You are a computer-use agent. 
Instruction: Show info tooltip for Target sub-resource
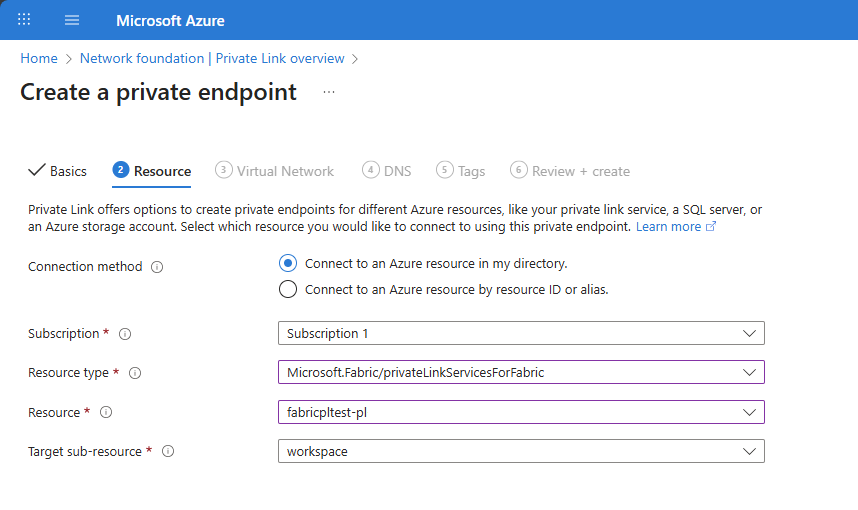(168, 451)
